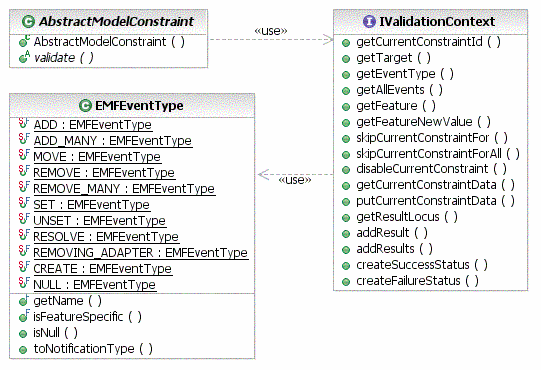Select the MOVE : EMFEventType field
This screenshot has height=370, width=541.
[97, 157]
